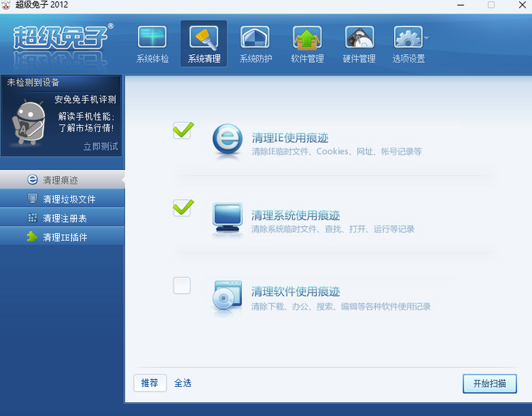
Task: Maximize the 超级兔子 2012 window
Action: click(x=491, y=5)
